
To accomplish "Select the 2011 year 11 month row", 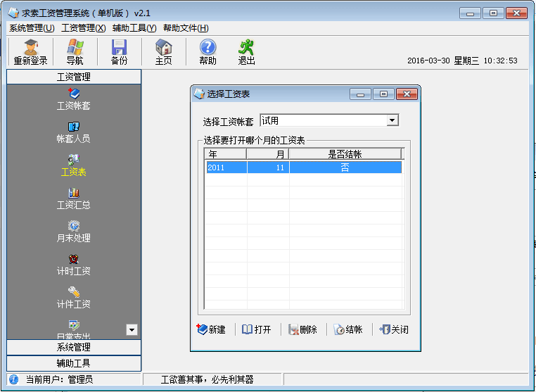I will point(302,167).
